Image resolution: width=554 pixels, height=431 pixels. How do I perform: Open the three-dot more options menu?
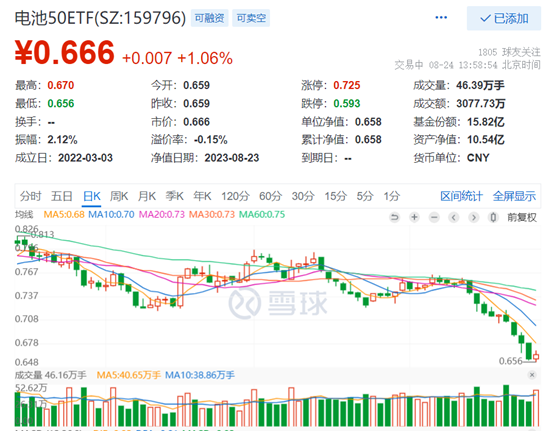441,17
